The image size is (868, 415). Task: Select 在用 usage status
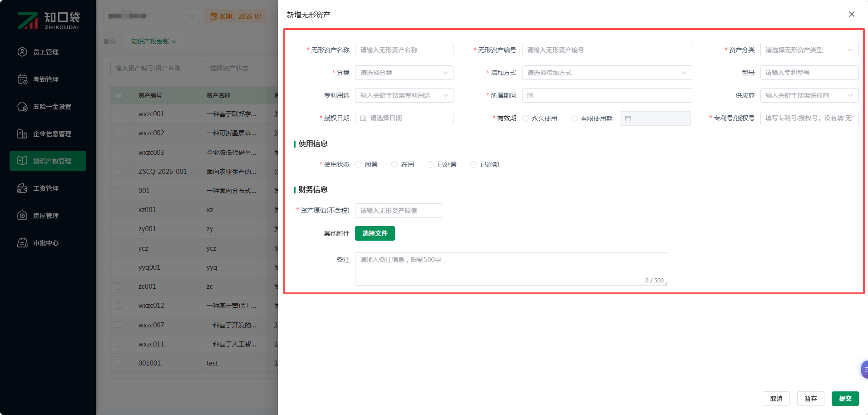[395, 164]
